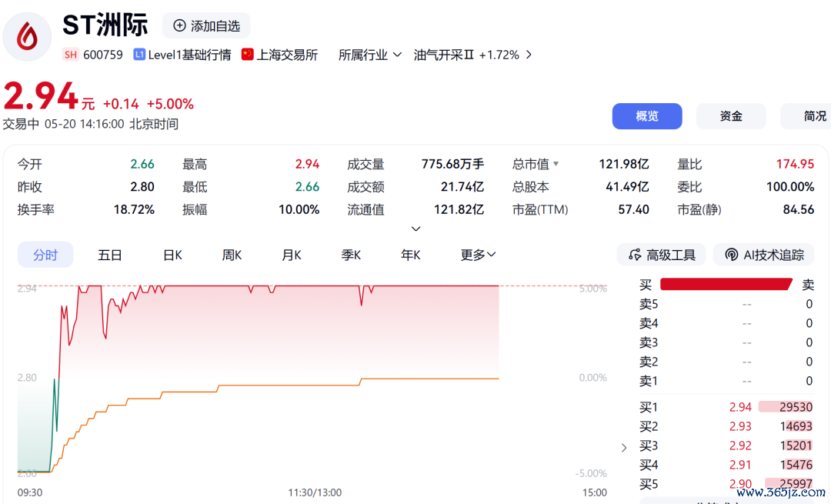Select the 年K chart tab
The image size is (831, 504).
pos(410,255)
